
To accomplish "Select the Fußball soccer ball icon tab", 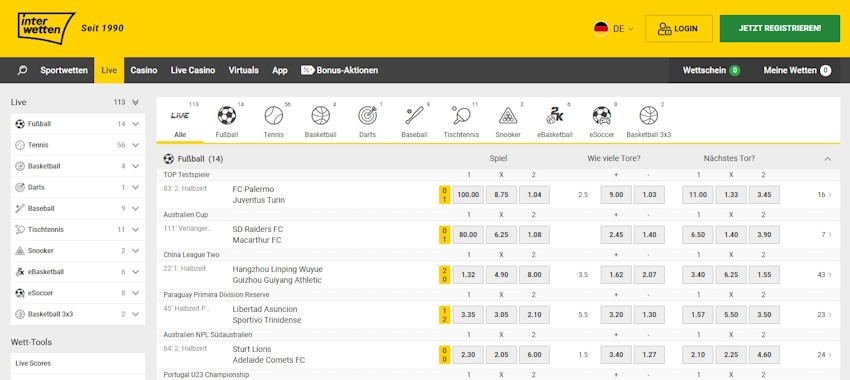I will (x=227, y=115).
